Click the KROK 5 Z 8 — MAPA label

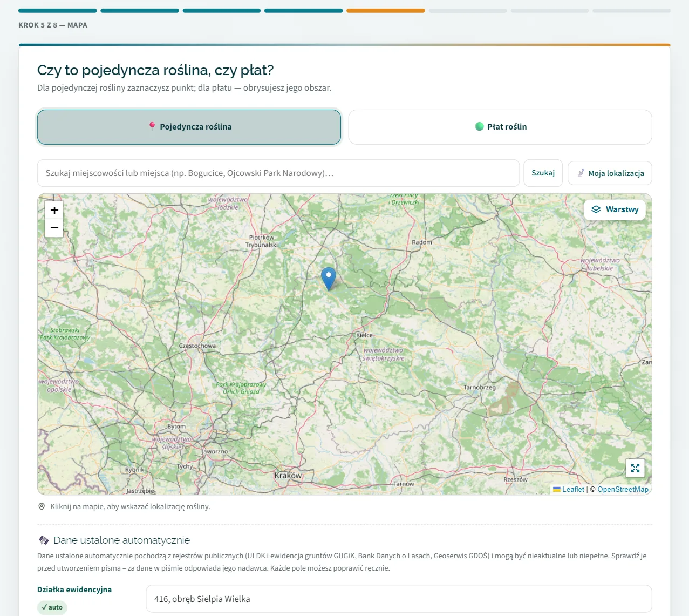(x=53, y=25)
